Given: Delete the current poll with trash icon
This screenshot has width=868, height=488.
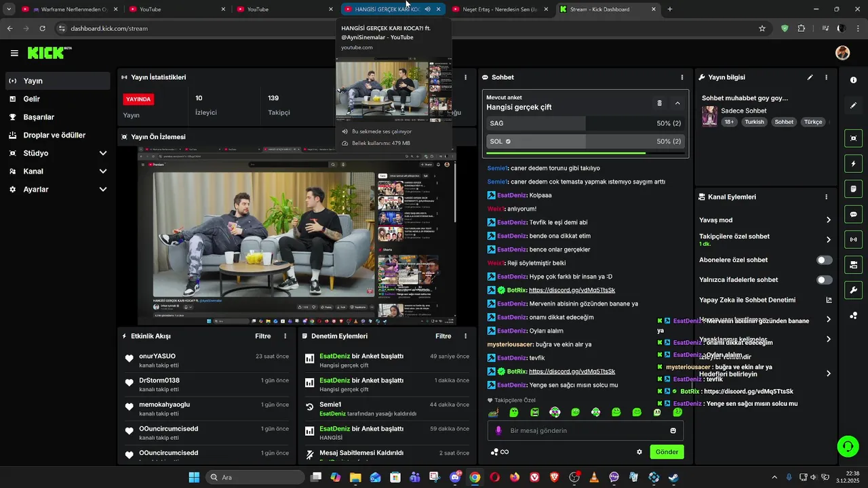Looking at the screenshot, I should [659, 103].
